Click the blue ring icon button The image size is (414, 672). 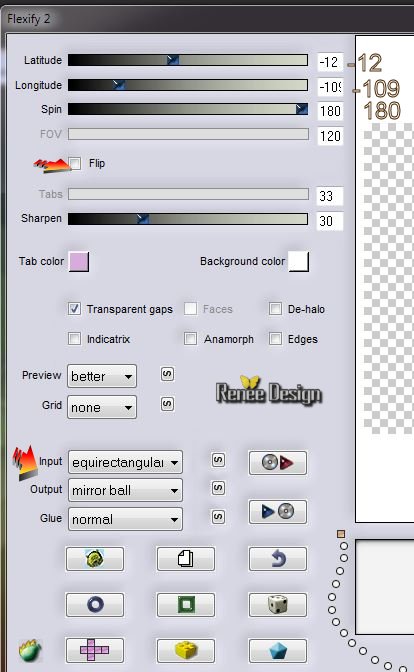point(95,605)
